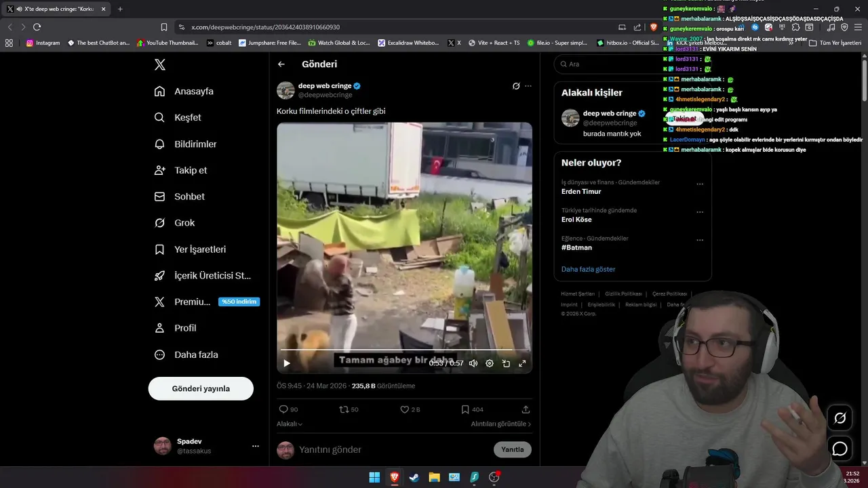
Task: Seek on the video progress bar
Action: coord(404,350)
